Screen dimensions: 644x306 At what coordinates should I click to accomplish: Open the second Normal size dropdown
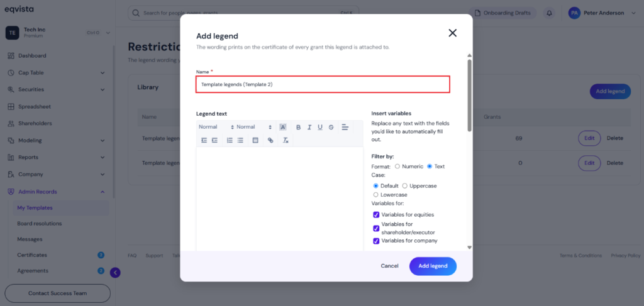[254, 127]
